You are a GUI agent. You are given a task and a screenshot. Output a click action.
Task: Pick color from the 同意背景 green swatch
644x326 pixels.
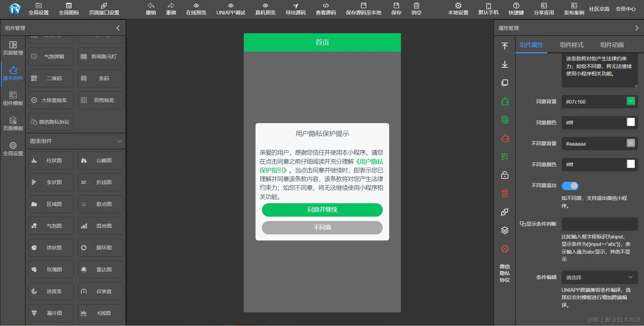pos(631,101)
